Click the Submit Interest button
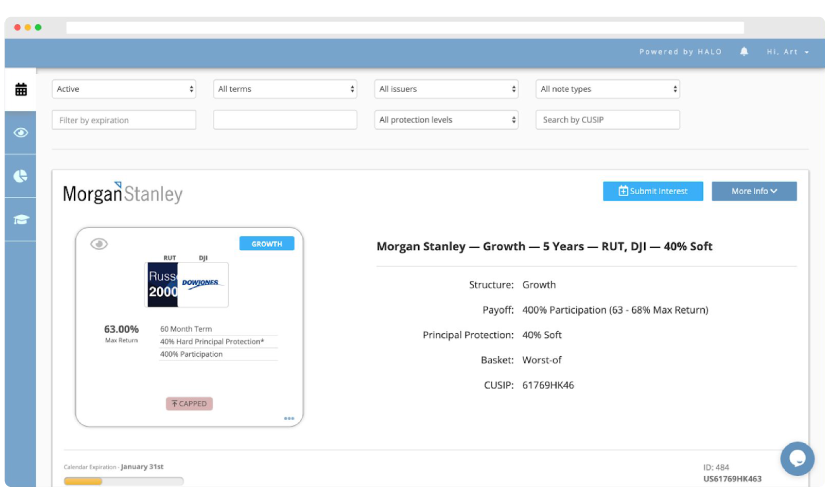This screenshot has width=830, height=494. coord(653,191)
